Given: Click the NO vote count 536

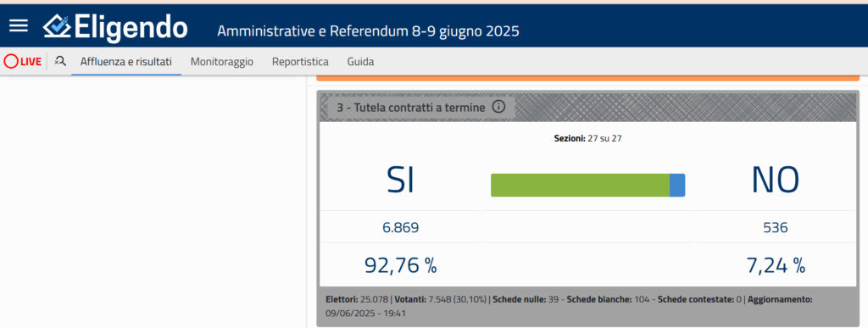Looking at the screenshot, I should click(x=775, y=227).
